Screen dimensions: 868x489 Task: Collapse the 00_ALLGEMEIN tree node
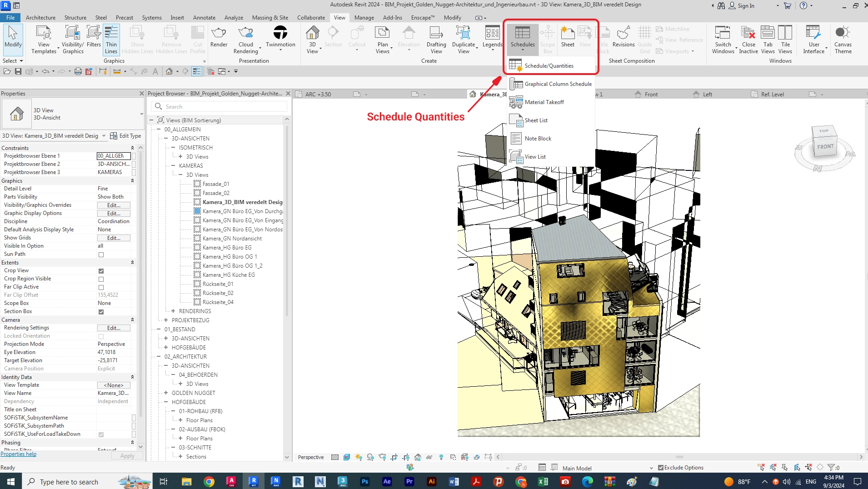159,130
